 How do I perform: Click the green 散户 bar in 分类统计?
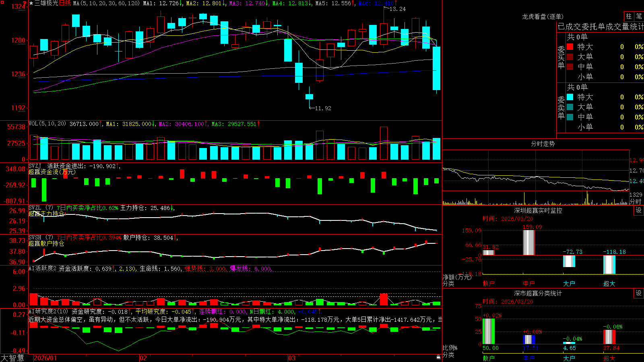click(489, 331)
